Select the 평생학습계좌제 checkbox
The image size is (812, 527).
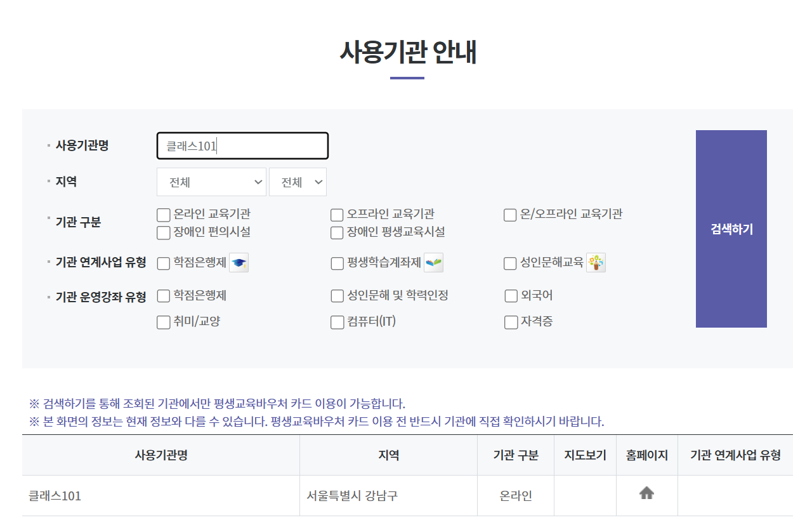337,263
